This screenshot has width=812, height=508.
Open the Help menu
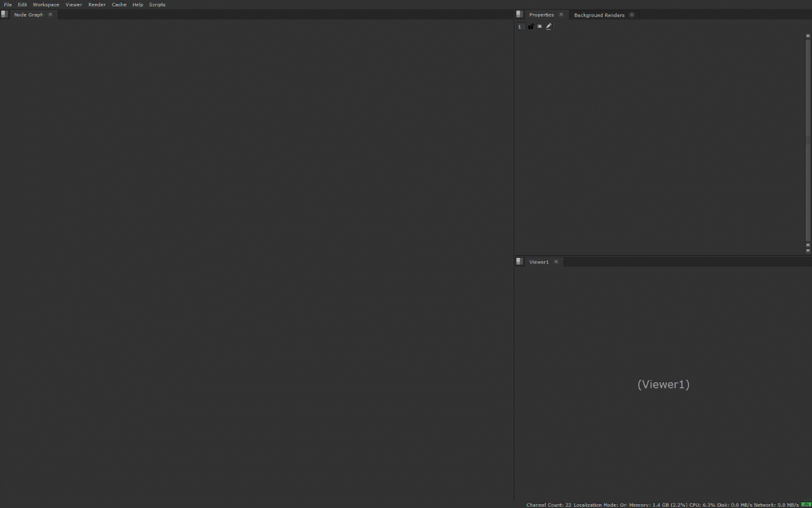pos(138,4)
